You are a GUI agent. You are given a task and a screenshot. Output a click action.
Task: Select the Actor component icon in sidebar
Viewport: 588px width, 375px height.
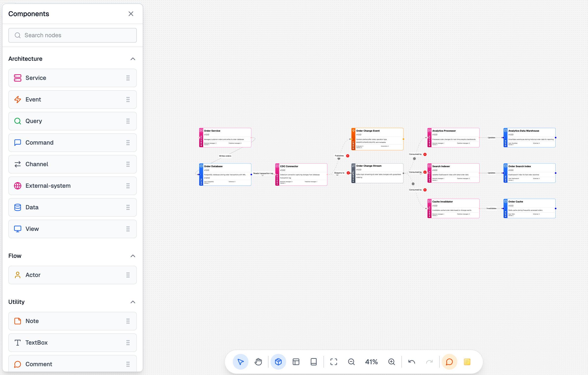(x=17, y=275)
